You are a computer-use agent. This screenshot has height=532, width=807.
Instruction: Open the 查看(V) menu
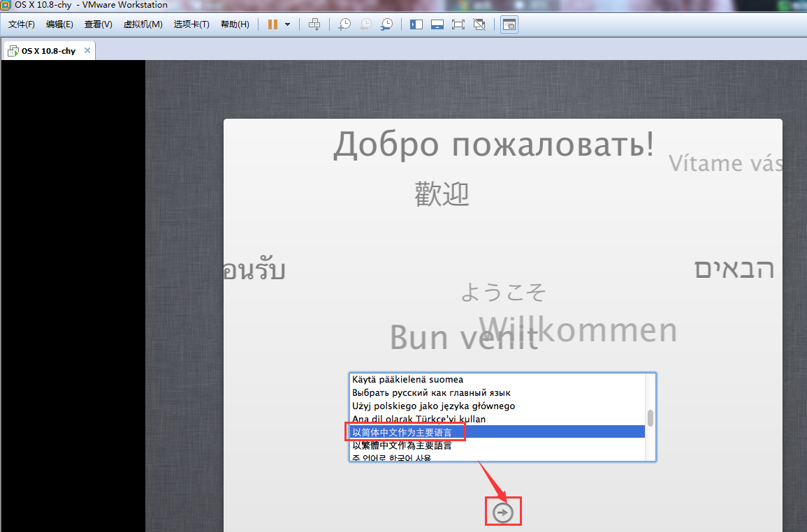[99, 24]
